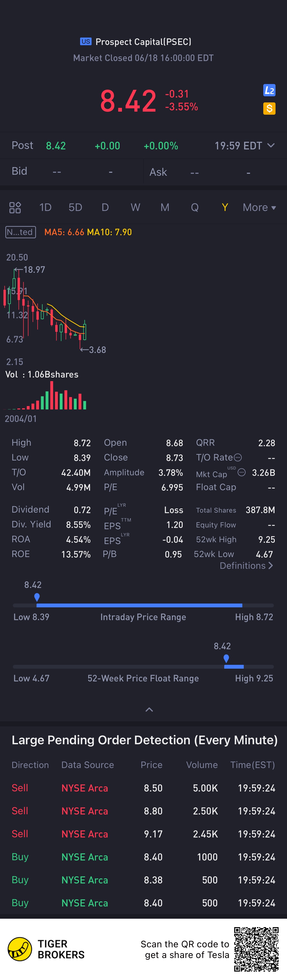The image size is (287, 980).
Task: Tap the US market flag badge
Action: [85, 41]
